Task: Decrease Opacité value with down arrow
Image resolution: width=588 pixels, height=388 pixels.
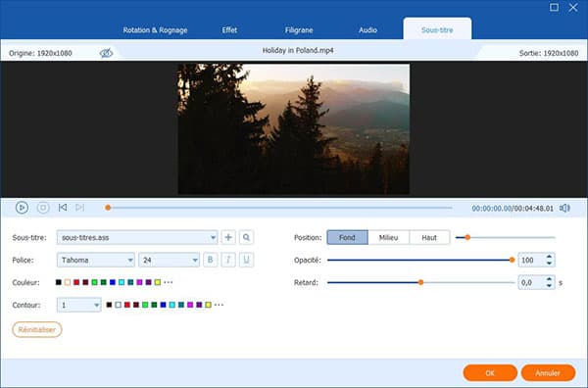Action: pyautogui.click(x=549, y=264)
